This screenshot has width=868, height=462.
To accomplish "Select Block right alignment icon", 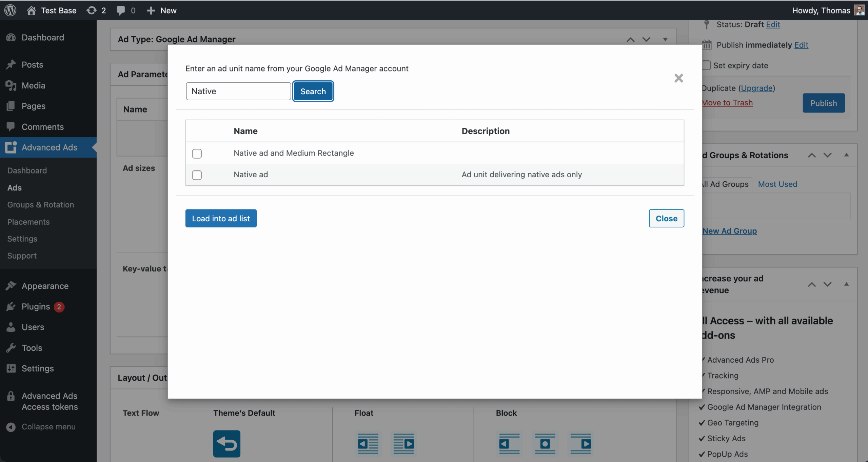I will coord(580,444).
